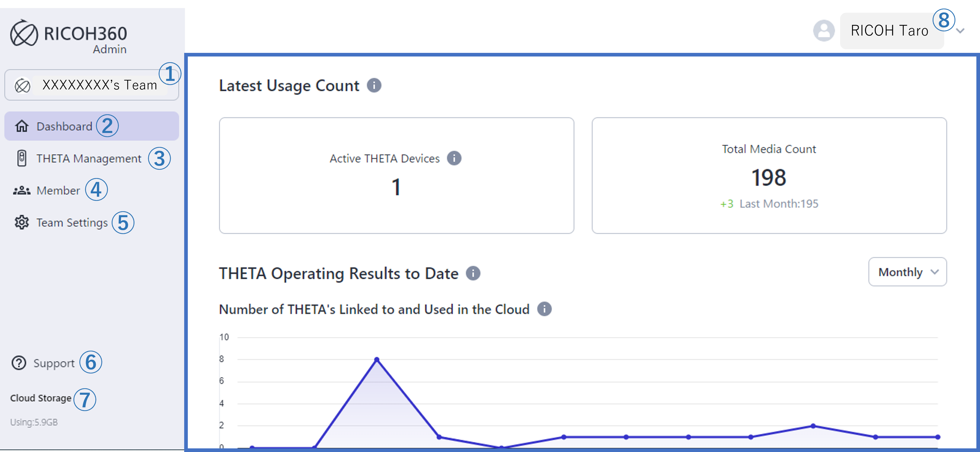980x452 pixels.
Task: Show info for Latest Usage Count
Action: click(374, 85)
